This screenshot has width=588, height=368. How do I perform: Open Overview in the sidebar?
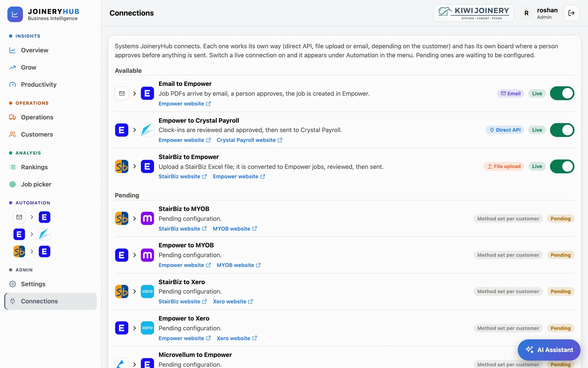51,50
